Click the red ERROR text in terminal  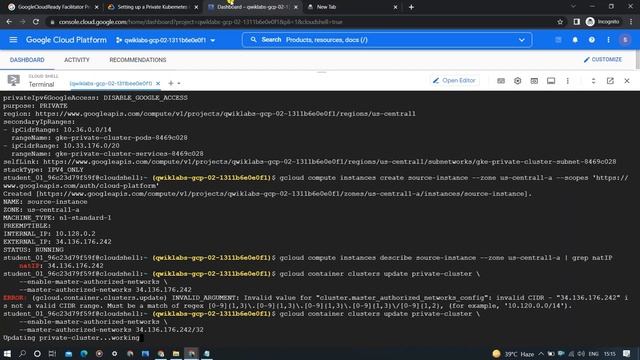click(x=14, y=298)
